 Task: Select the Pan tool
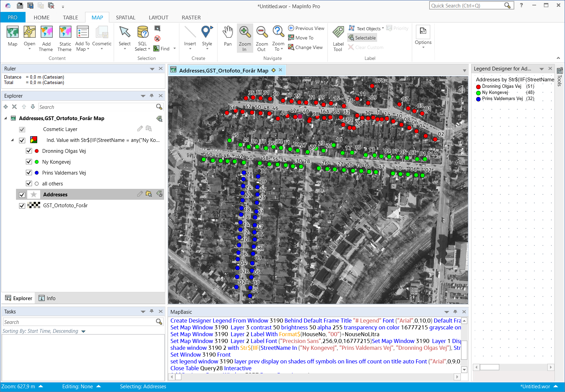227,37
